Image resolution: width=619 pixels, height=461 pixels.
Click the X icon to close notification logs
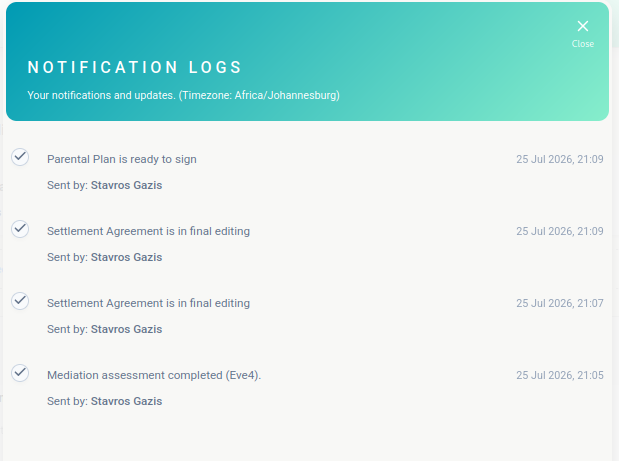tap(583, 26)
